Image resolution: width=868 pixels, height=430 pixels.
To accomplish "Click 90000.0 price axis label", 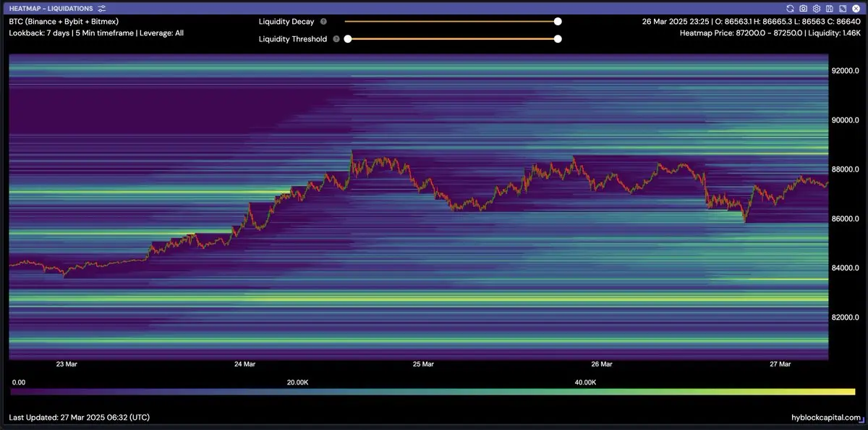I will 845,120.
